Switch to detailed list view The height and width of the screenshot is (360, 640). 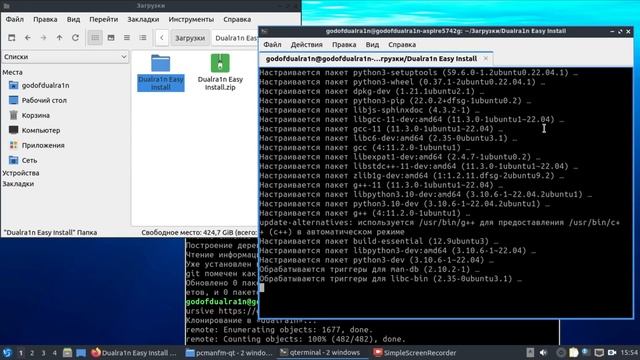(143, 38)
